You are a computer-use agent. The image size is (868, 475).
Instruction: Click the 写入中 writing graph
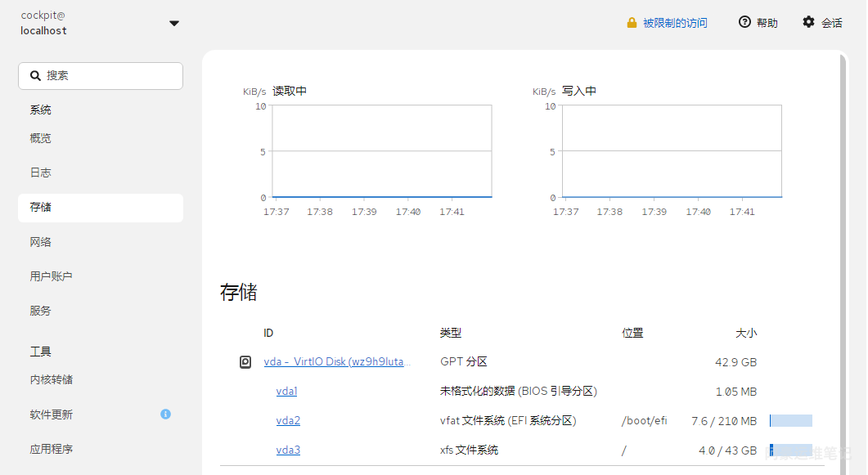672,151
